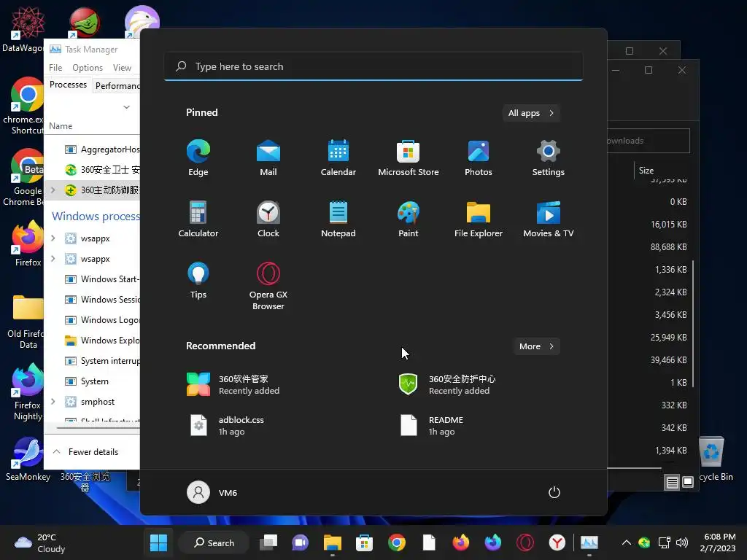Open Notepad from pinned apps
The width and height of the screenshot is (747, 560).
click(338, 219)
